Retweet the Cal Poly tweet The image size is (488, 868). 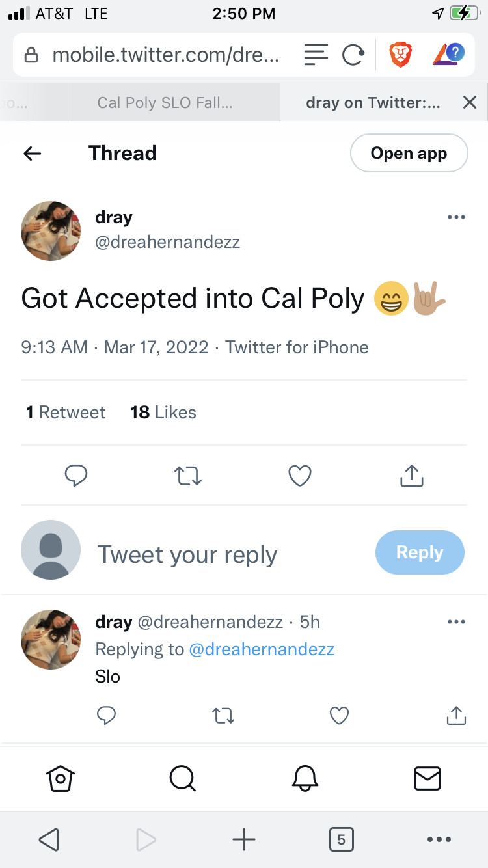pyautogui.click(x=189, y=476)
